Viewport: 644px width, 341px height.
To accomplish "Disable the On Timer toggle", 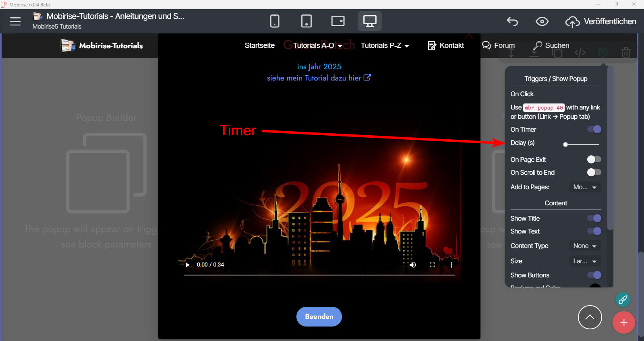I will (594, 129).
